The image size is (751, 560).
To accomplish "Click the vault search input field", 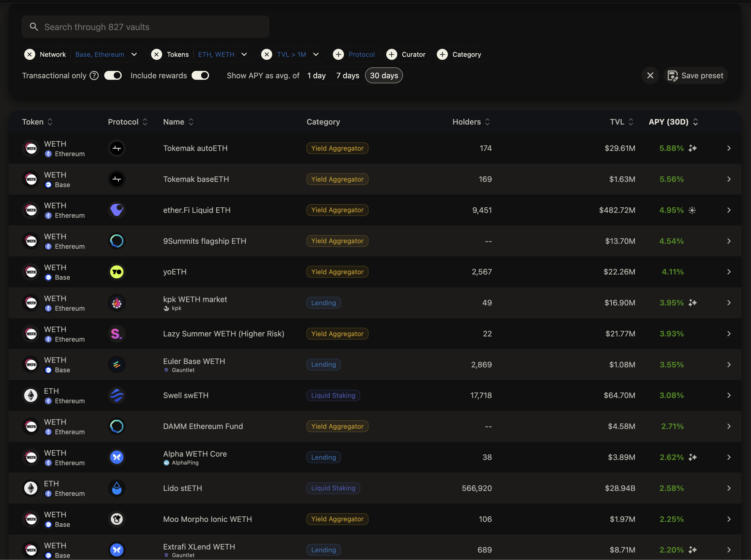I will (145, 27).
